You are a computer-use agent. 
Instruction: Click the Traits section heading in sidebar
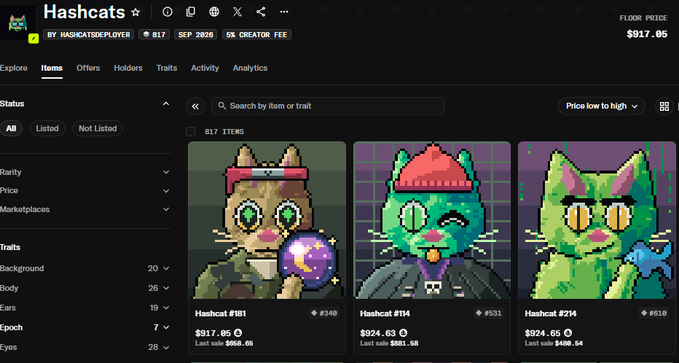[x=10, y=247]
